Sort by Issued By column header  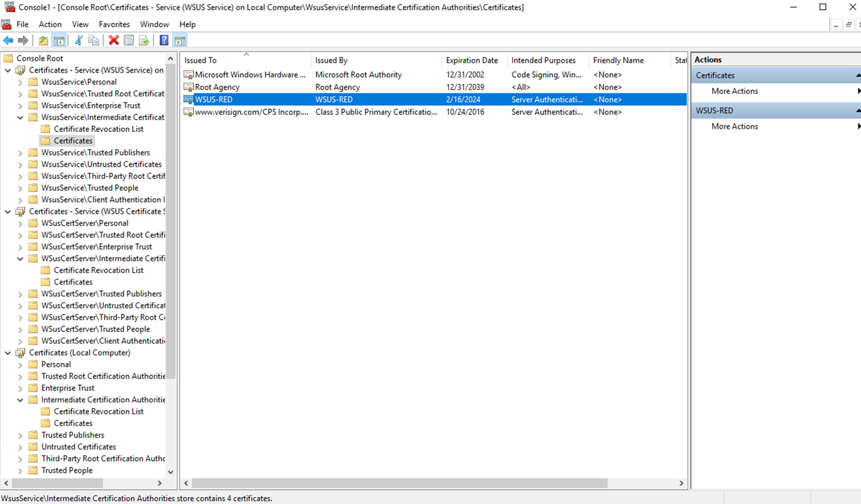pyautogui.click(x=376, y=60)
